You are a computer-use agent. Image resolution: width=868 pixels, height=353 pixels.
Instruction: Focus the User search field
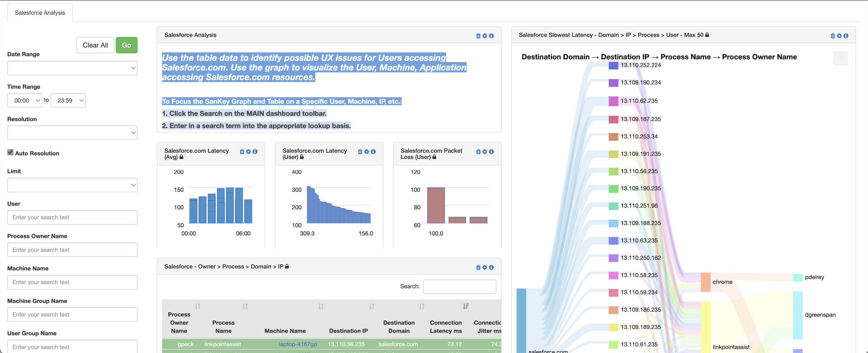pos(72,217)
